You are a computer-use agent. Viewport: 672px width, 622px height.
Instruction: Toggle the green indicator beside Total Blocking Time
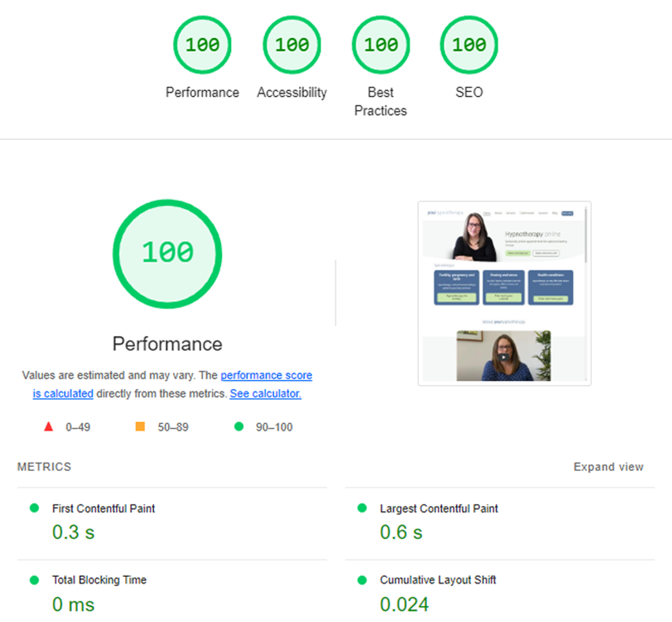click(34, 579)
